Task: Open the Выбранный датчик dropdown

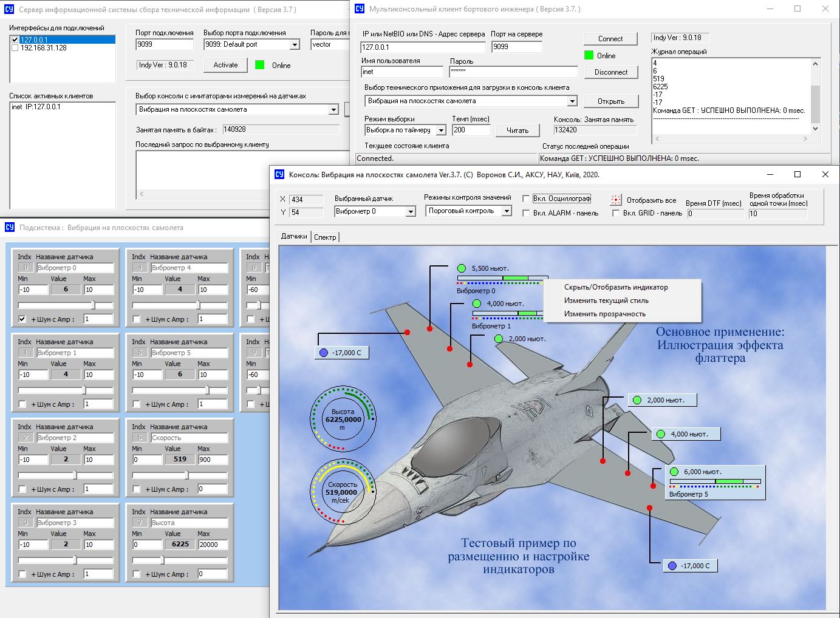Action: tap(411, 211)
